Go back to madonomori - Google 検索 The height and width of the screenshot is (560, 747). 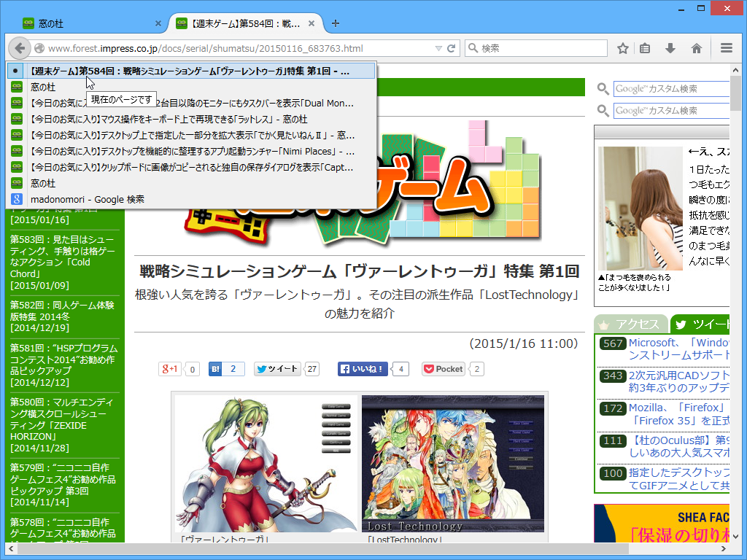pyautogui.click(x=191, y=200)
